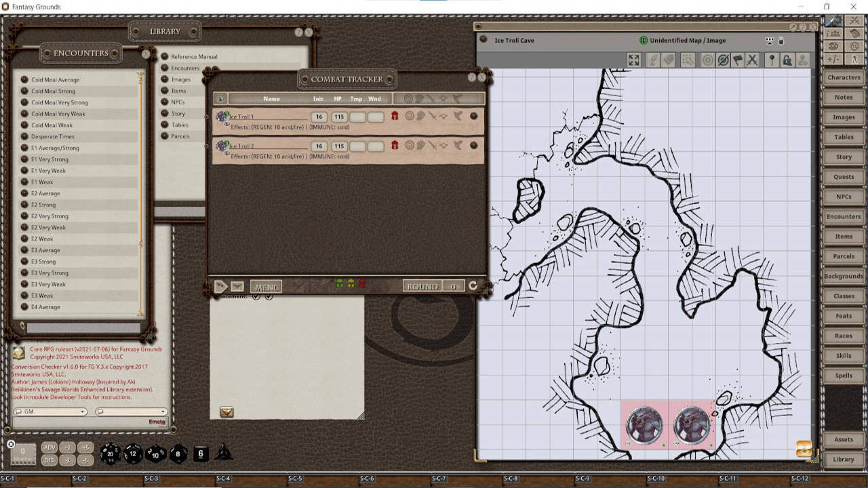Toggle the red faction helmet on Ice Troll 1
This screenshot has height=488, width=868.
[395, 116]
